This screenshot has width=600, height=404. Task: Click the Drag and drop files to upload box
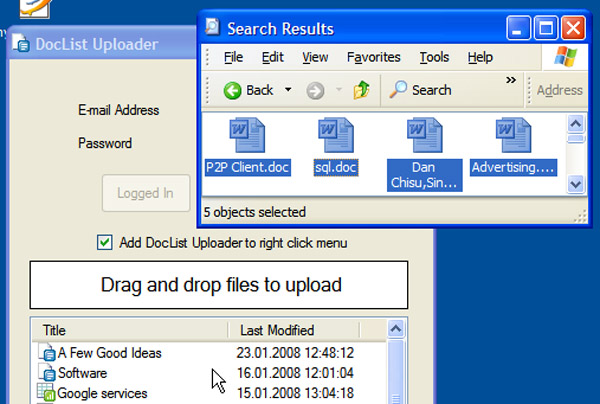tap(219, 285)
